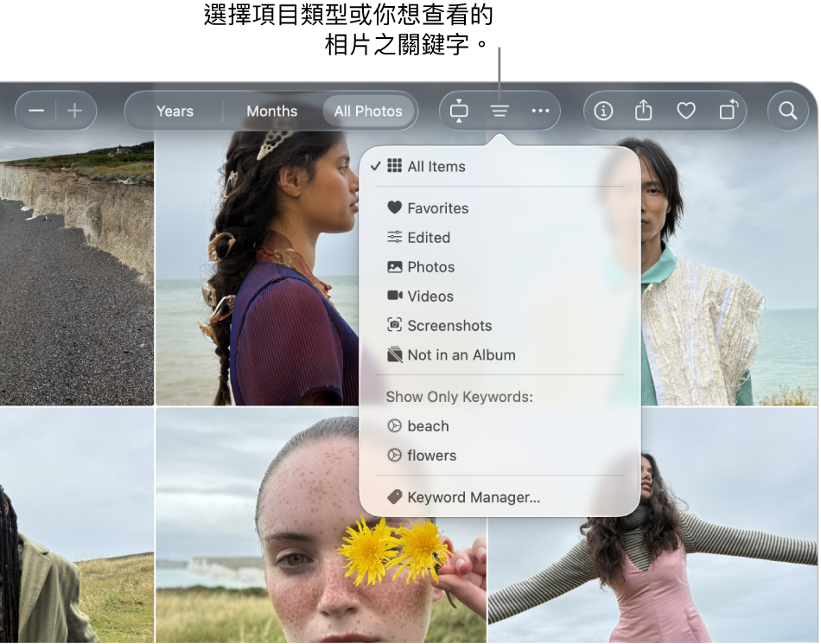821x644 pixels.
Task: Open photo of person with long dark braids
Action: pos(77,526)
